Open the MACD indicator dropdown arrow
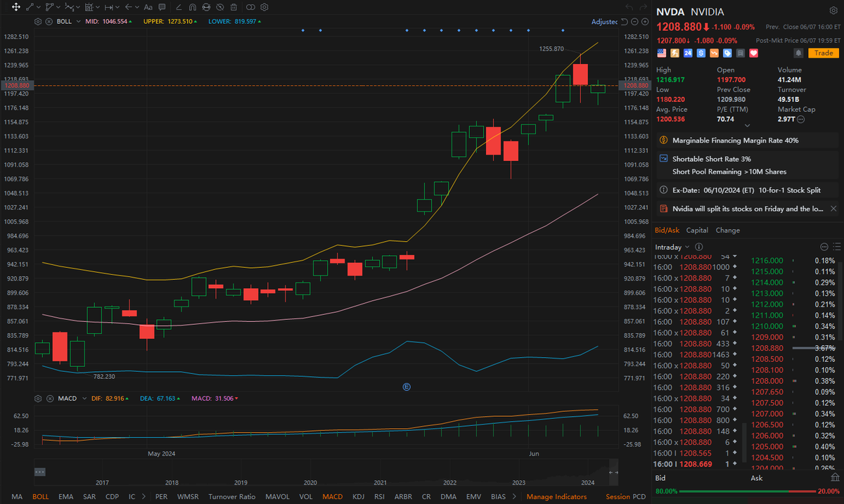844x504 pixels. 83,398
